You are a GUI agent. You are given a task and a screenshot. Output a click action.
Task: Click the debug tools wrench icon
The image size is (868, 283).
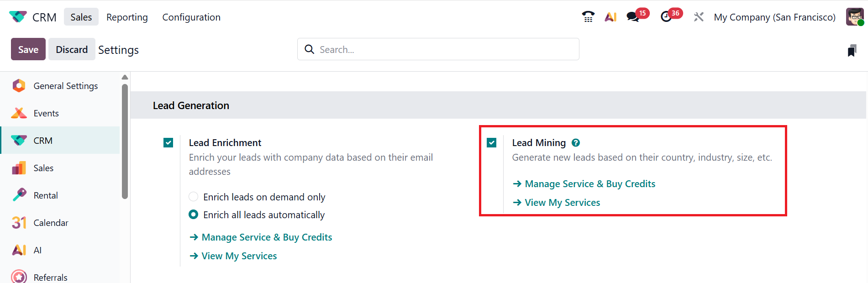coord(699,17)
